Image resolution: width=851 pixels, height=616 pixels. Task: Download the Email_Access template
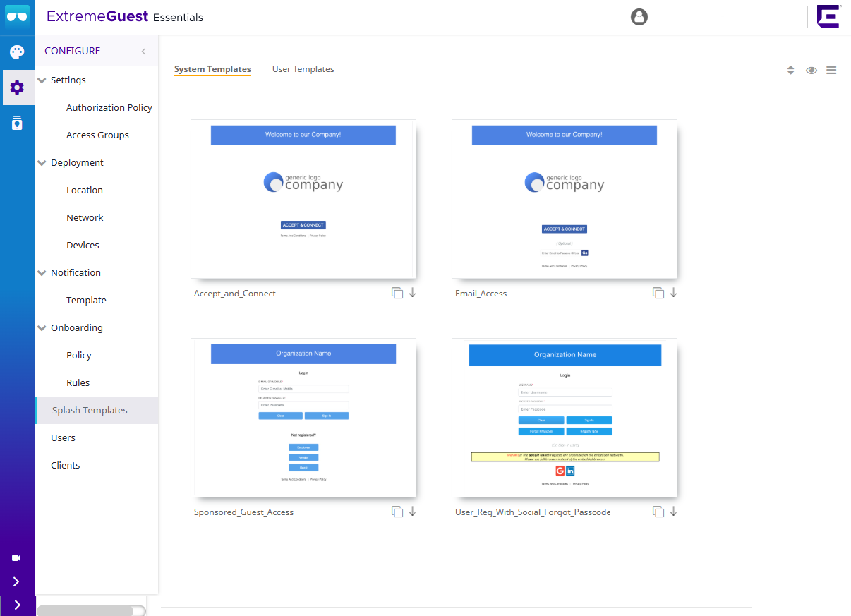(x=672, y=291)
